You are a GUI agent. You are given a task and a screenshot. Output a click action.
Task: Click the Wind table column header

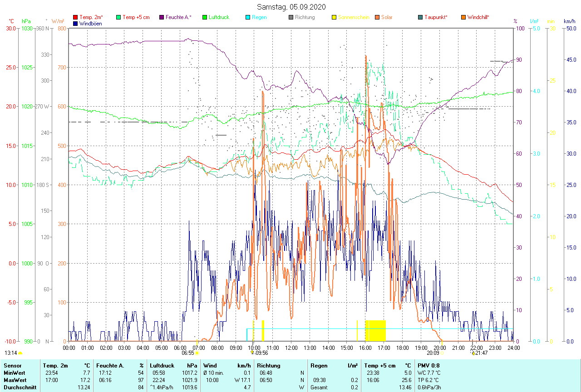(210, 366)
